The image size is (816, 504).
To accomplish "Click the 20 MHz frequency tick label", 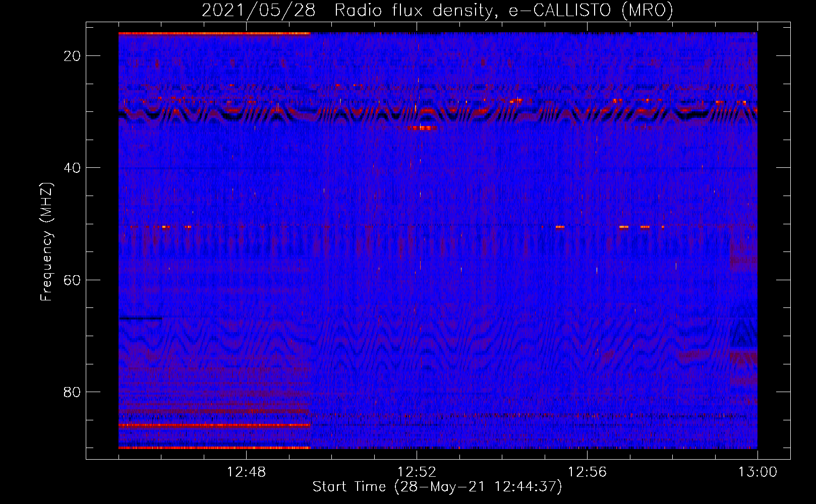I will (x=72, y=56).
